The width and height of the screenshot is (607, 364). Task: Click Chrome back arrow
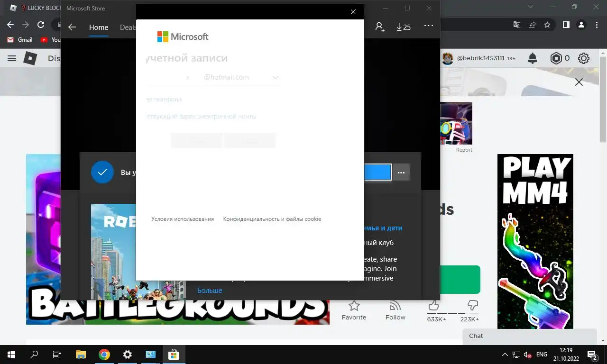(10, 25)
